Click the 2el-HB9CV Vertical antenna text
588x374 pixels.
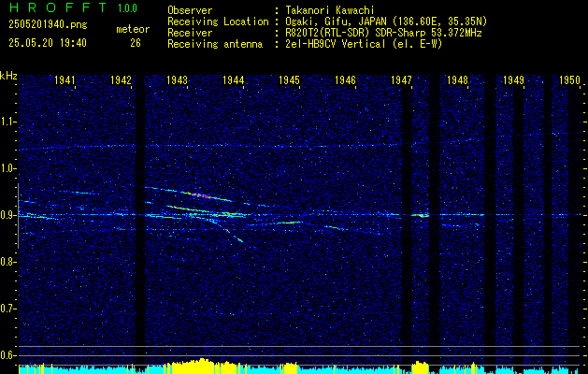tap(364, 44)
